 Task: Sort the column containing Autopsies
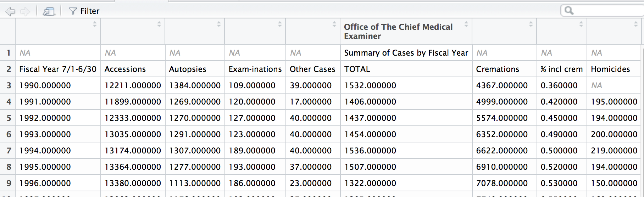(x=218, y=24)
